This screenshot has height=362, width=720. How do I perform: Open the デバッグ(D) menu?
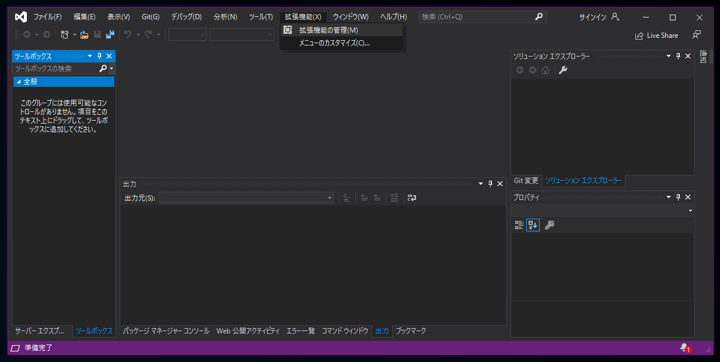[186, 17]
